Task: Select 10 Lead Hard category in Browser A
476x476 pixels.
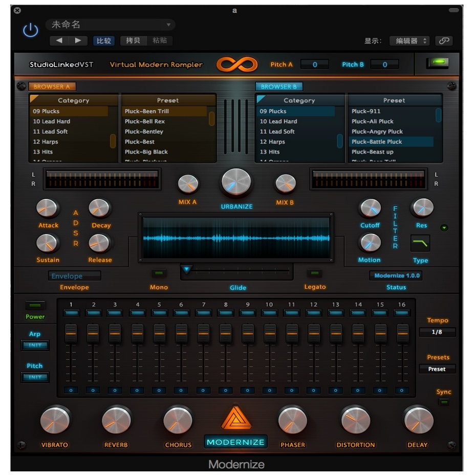Action: coord(69,121)
